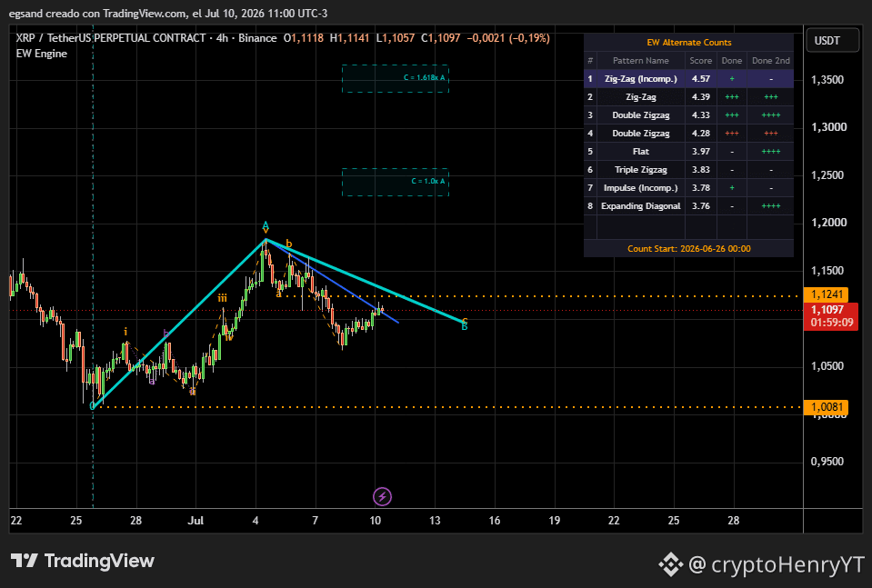The image size is (872, 588).
Task: Click the 0,9500 price axis label
Action: tap(827, 462)
